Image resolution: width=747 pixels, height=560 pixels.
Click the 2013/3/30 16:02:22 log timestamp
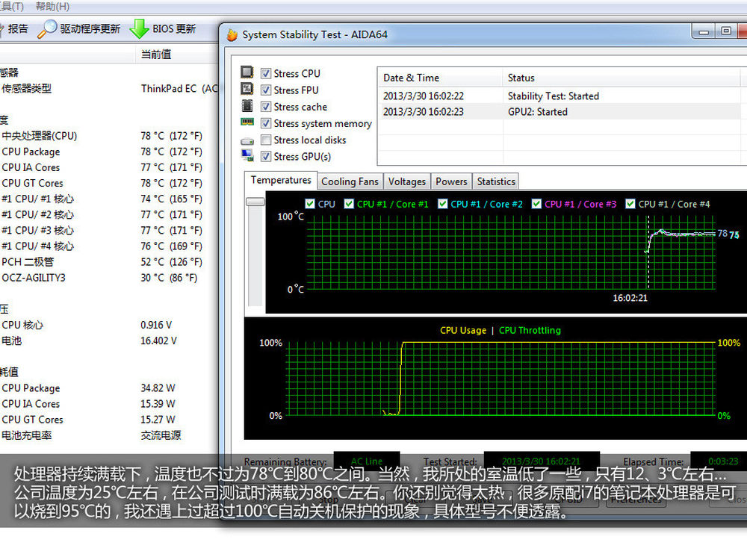click(x=423, y=96)
